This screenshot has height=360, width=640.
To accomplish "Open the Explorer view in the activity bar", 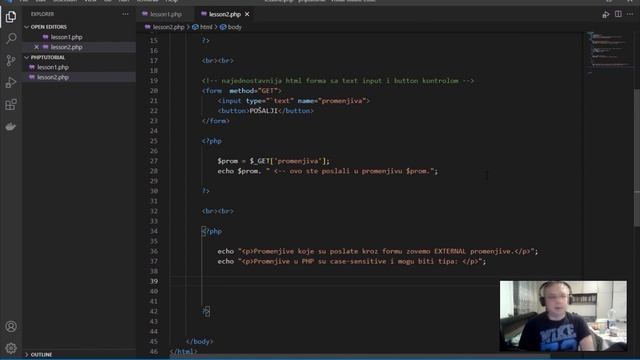I will pos(11,17).
